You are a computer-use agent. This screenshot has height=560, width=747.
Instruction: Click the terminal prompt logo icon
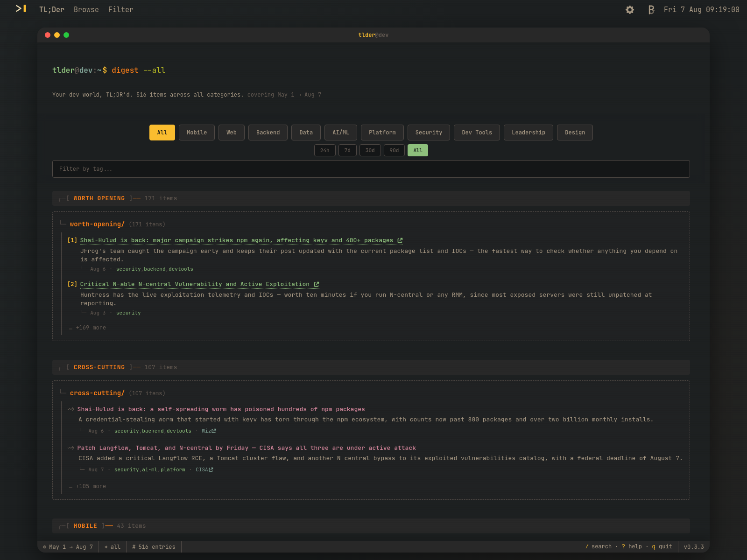coord(21,9)
